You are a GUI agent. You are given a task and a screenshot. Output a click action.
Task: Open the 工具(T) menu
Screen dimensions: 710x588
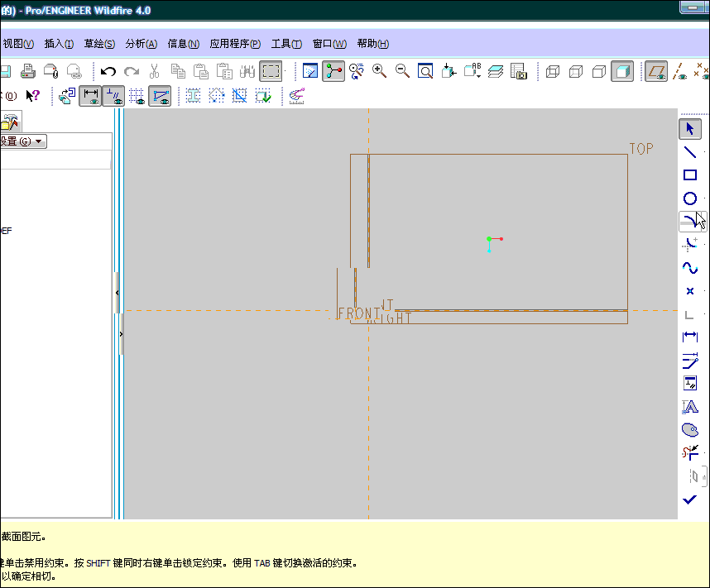click(x=286, y=44)
